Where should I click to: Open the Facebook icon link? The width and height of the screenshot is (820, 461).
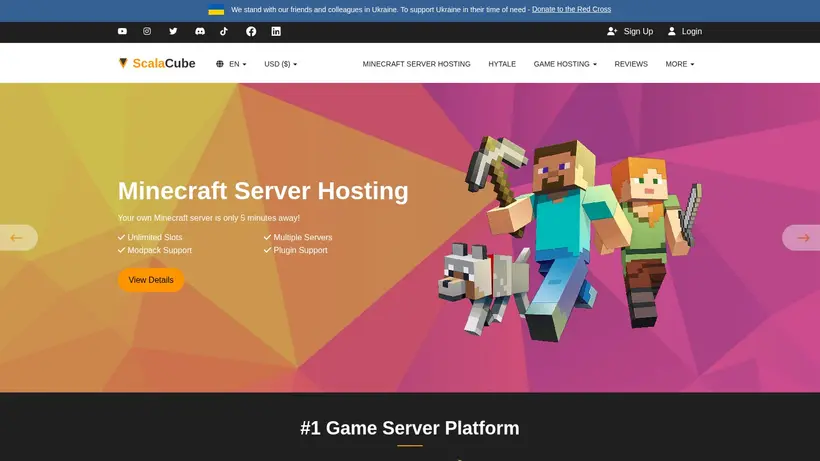pos(251,31)
